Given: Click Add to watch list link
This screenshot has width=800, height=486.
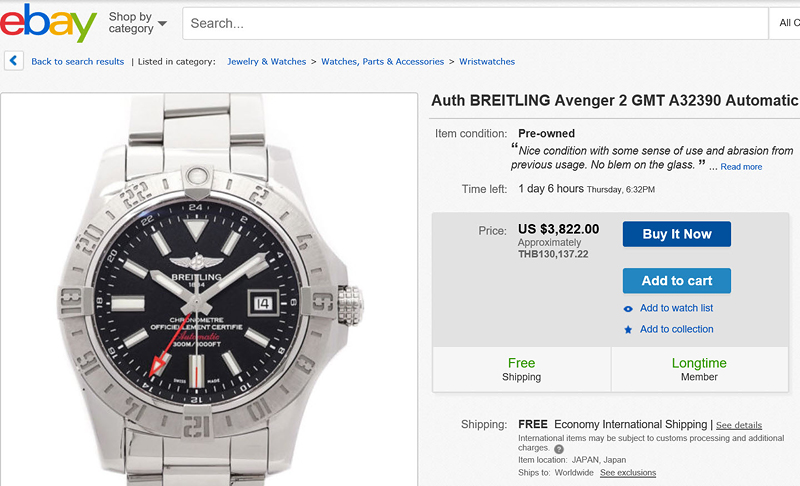Looking at the screenshot, I should (676, 308).
